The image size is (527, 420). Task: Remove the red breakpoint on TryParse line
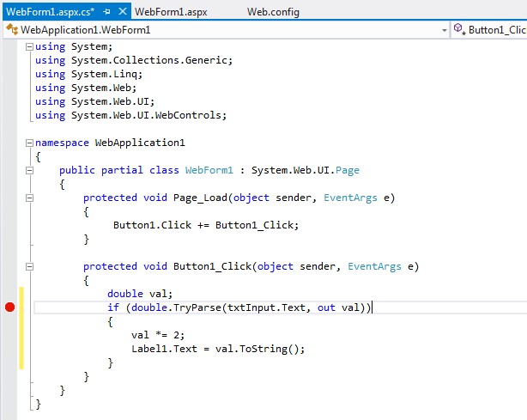9,307
